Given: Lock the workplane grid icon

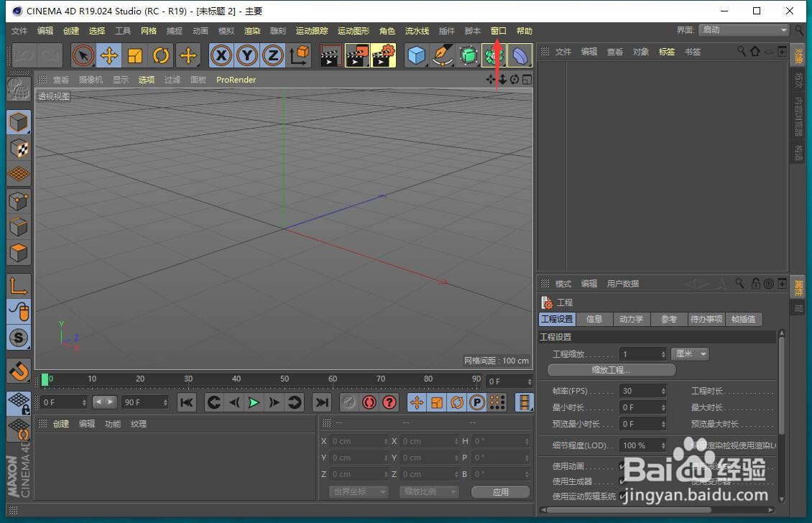Looking at the screenshot, I should (19, 403).
